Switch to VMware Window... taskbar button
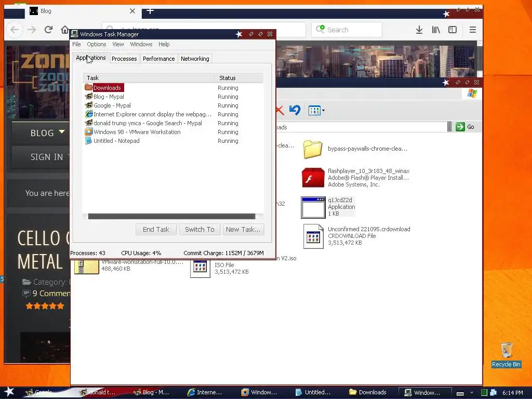The image size is (532, 399). pyautogui.click(x=259, y=392)
